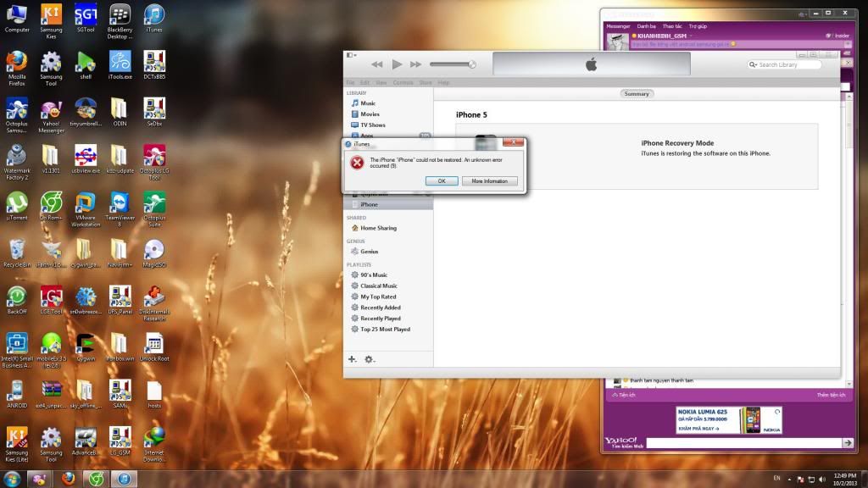
Task: Adjust the iTunes volume slider
Action: [x=453, y=64]
